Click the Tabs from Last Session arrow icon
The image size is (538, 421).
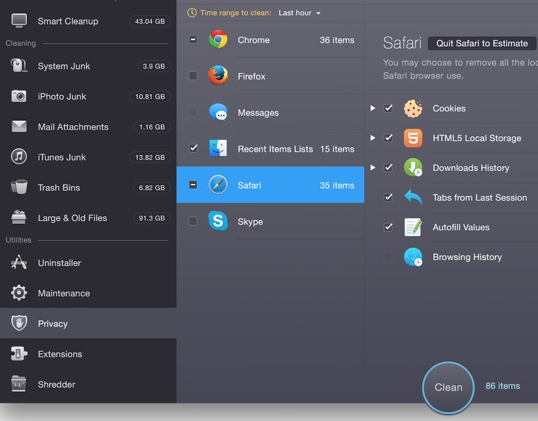(x=413, y=197)
